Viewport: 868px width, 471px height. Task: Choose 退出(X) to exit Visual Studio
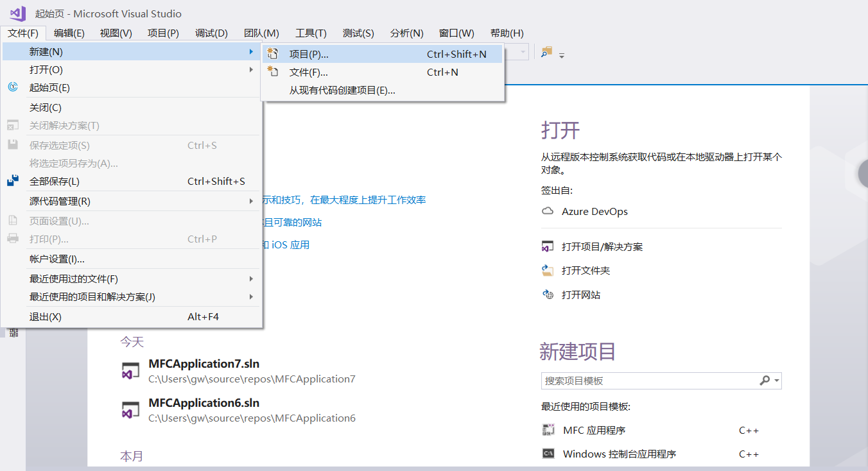[x=132, y=316]
